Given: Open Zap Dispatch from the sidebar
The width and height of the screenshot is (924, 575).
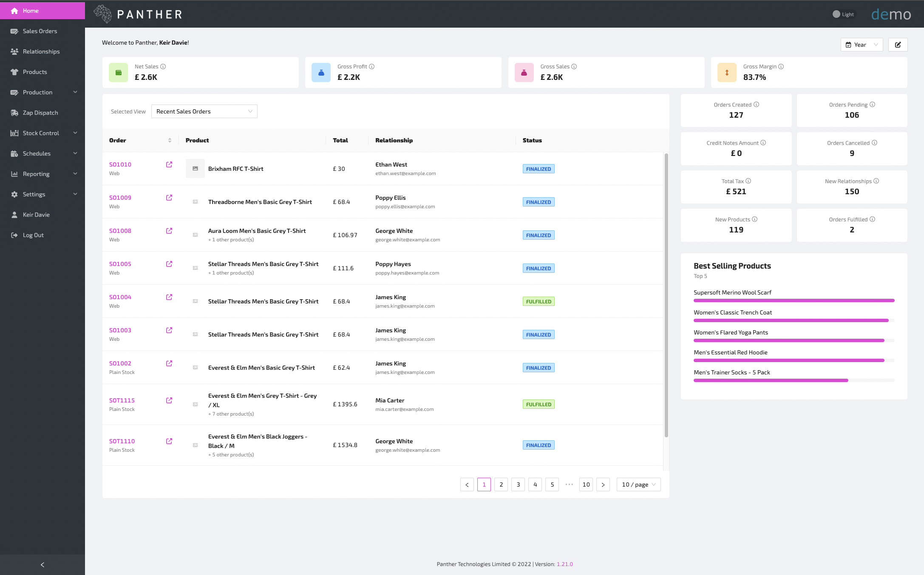Looking at the screenshot, I should 40,113.
